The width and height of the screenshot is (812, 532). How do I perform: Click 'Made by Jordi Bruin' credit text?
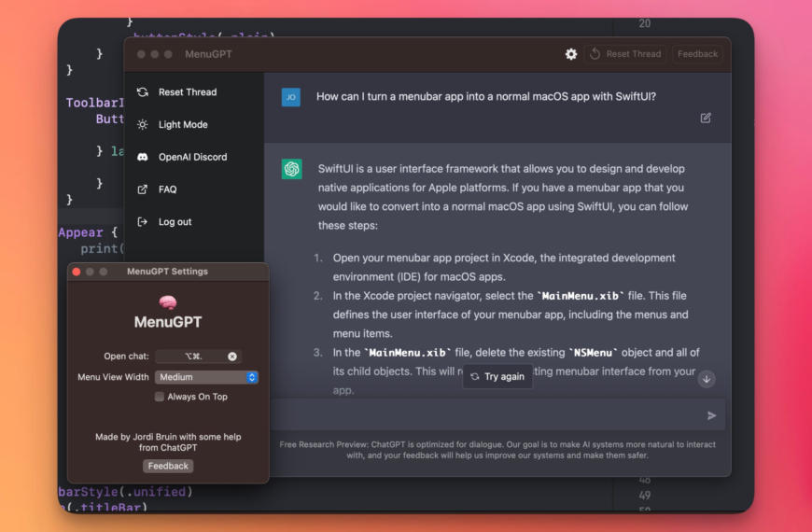coord(168,441)
